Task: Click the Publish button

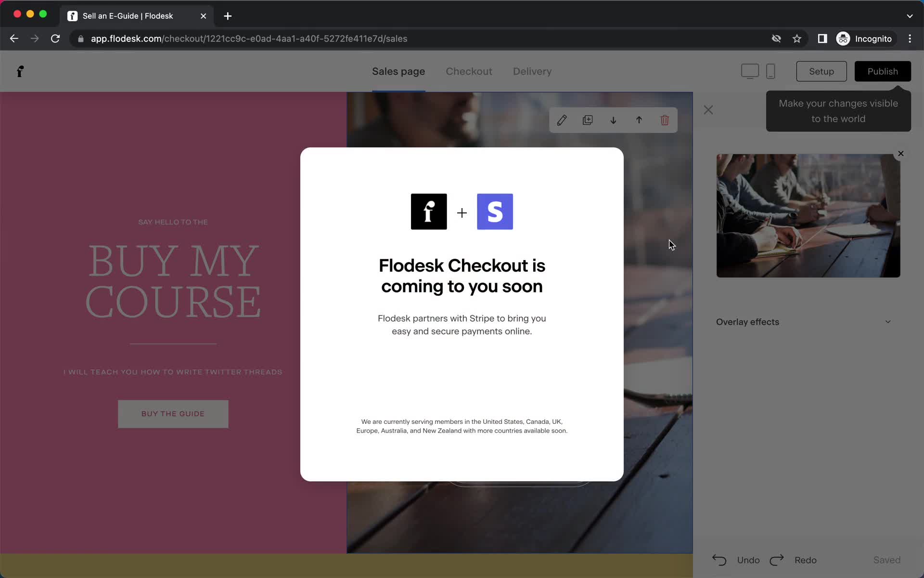Action: click(882, 71)
